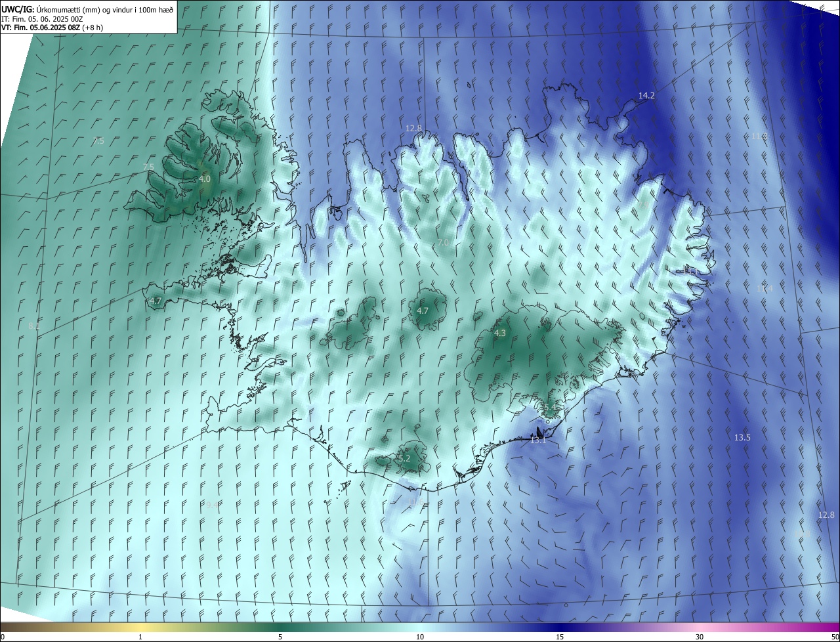The height and width of the screenshot is (642, 840).
Task: Click the 4.7 value on the central glacier
Action: tap(423, 311)
